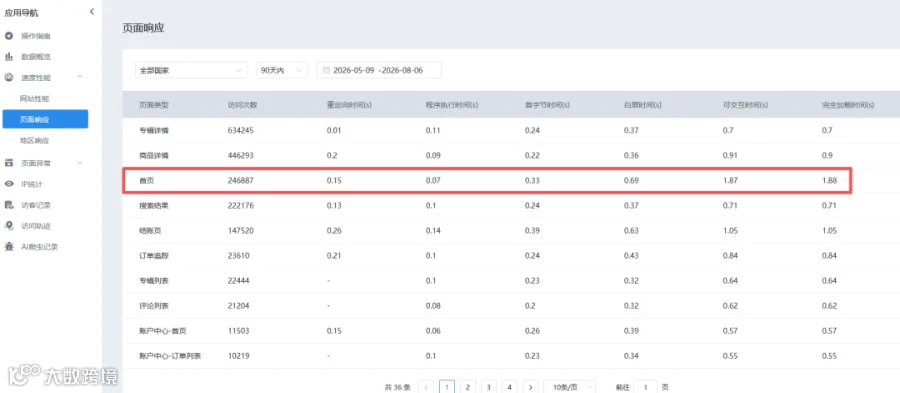Viewport: 900px width, 393px height.
Task: Open 访客记录 in the sidebar
Action: [36, 205]
